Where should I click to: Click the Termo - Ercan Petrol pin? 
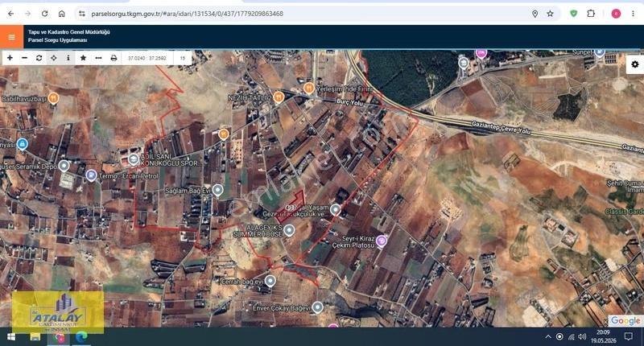point(91,175)
